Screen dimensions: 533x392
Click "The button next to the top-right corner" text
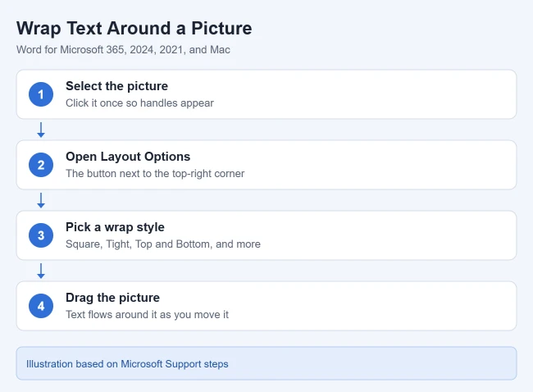coord(155,173)
